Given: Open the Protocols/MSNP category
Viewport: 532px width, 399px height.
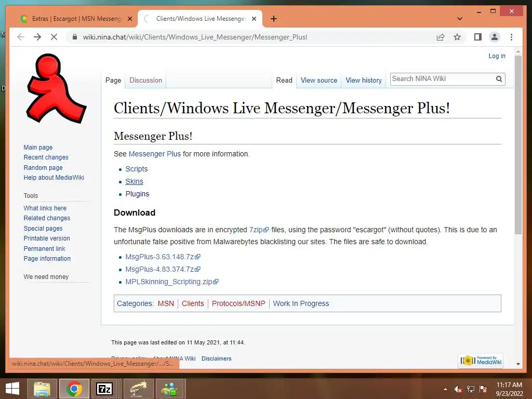Looking at the screenshot, I should point(238,303).
